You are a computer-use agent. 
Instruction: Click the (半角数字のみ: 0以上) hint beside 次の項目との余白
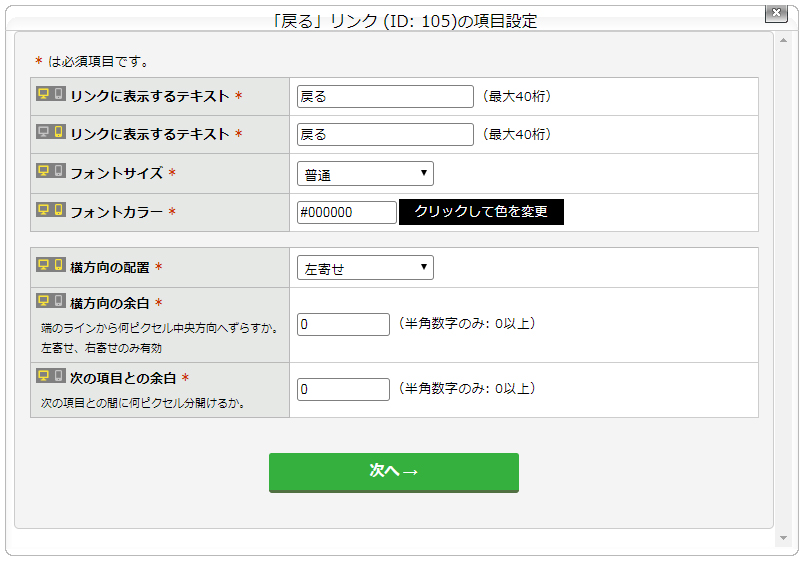467,388
